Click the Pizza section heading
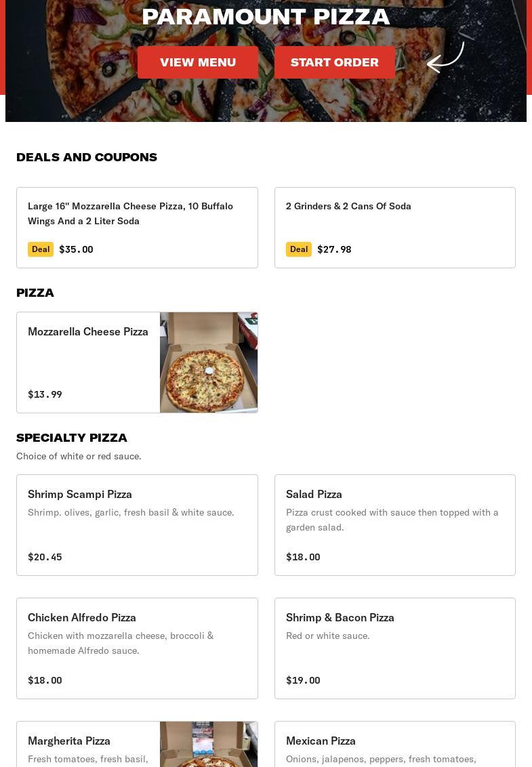Image resolution: width=532 pixels, height=767 pixels. pos(35,293)
